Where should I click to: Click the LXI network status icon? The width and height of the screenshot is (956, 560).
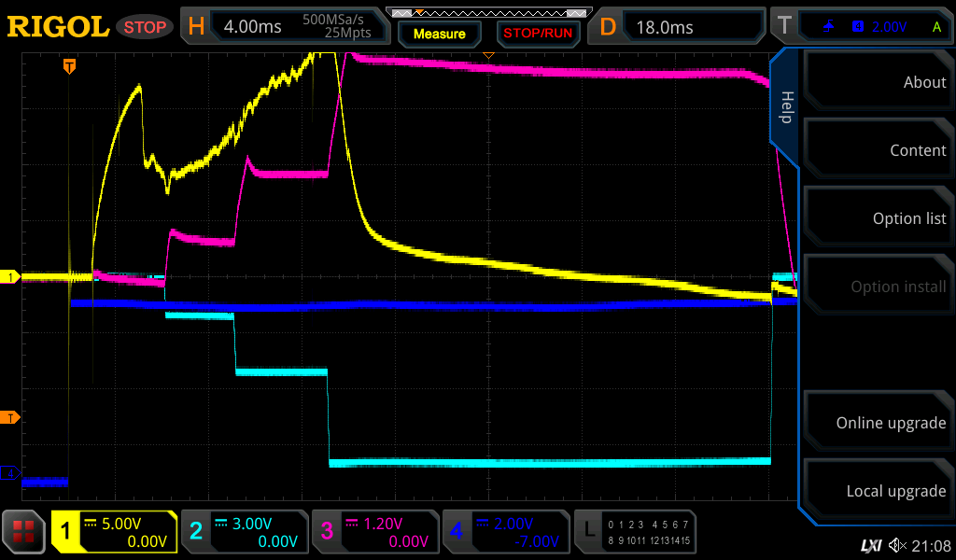(870, 545)
